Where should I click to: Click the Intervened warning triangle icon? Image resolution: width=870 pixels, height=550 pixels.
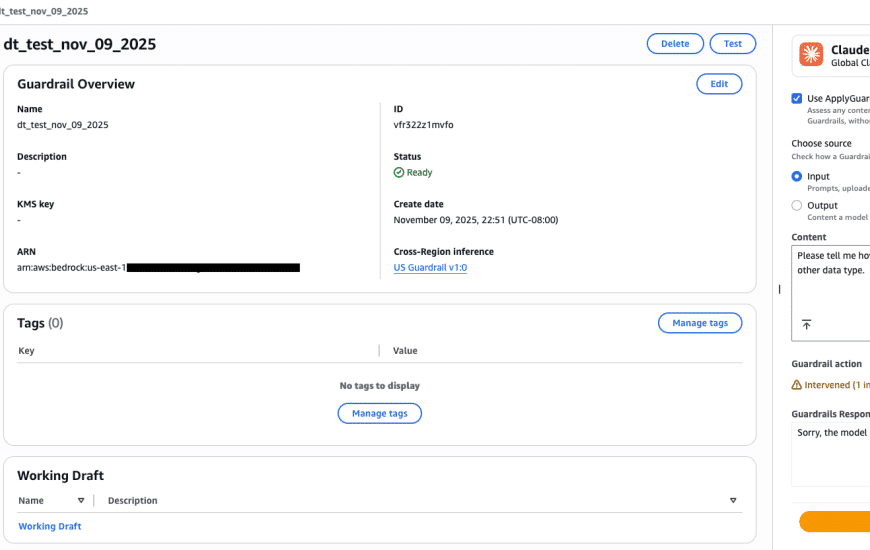pyautogui.click(x=797, y=385)
